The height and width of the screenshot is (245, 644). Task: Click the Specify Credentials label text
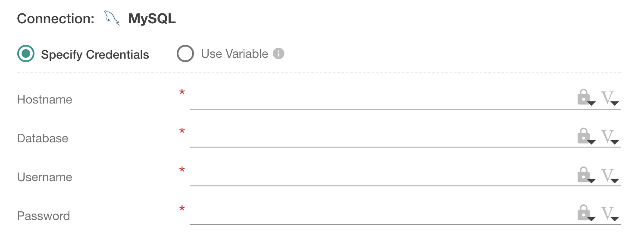[x=95, y=55]
